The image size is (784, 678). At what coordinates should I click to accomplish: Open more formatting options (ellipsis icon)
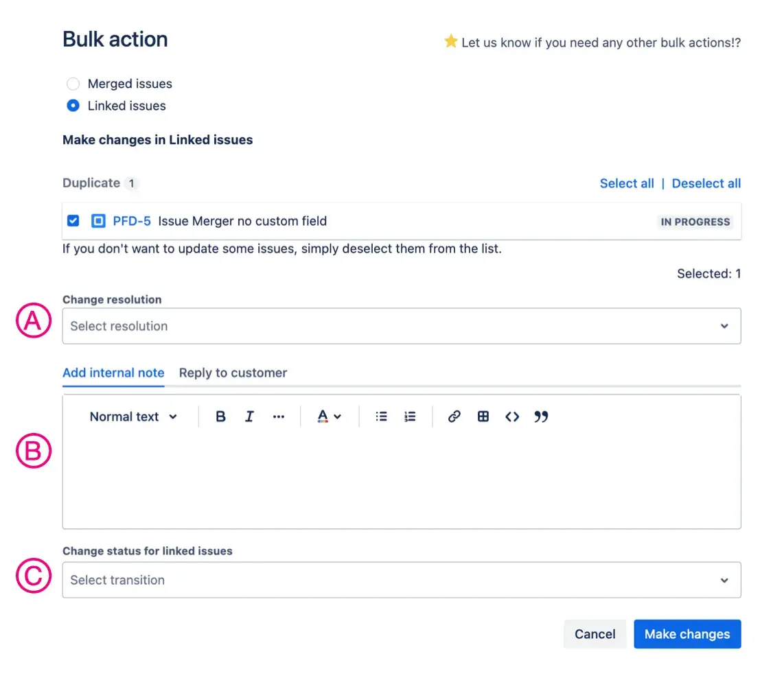[278, 417]
